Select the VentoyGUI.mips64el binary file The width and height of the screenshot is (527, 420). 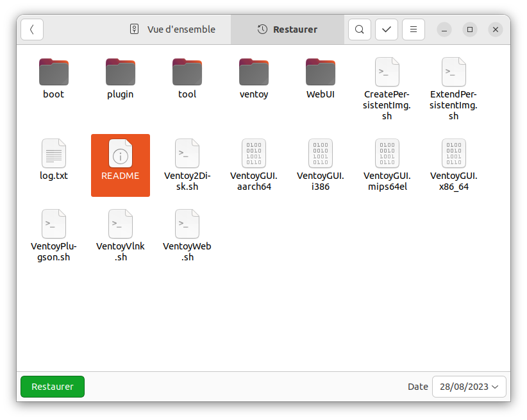387,165
